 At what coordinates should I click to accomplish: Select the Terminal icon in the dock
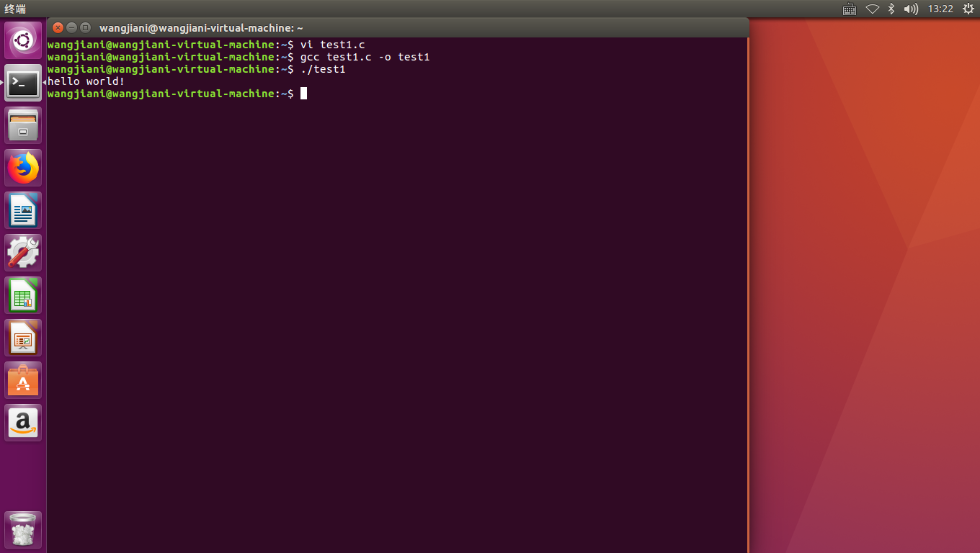(x=23, y=83)
